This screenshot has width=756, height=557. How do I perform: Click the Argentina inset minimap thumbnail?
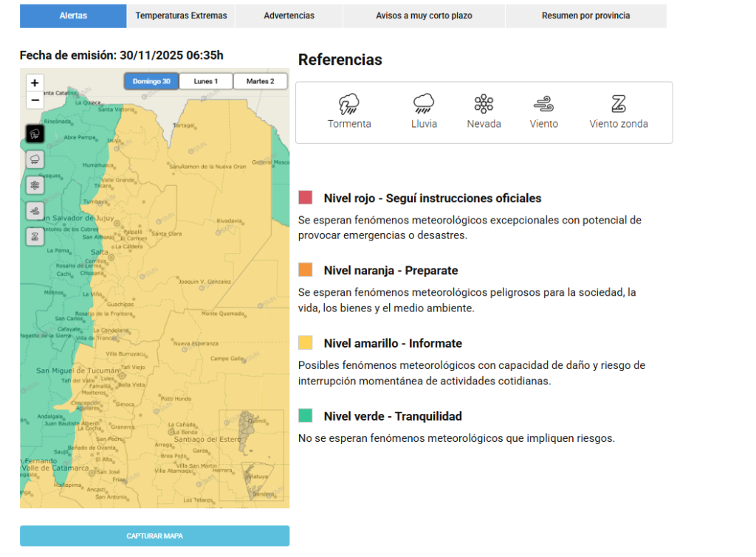tap(251, 456)
